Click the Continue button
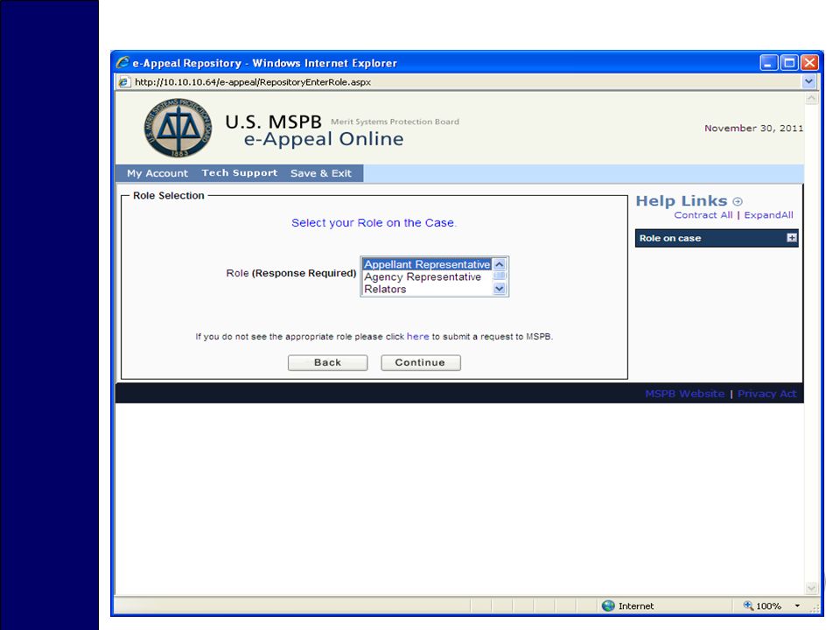The image size is (840, 630). coord(421,362)
